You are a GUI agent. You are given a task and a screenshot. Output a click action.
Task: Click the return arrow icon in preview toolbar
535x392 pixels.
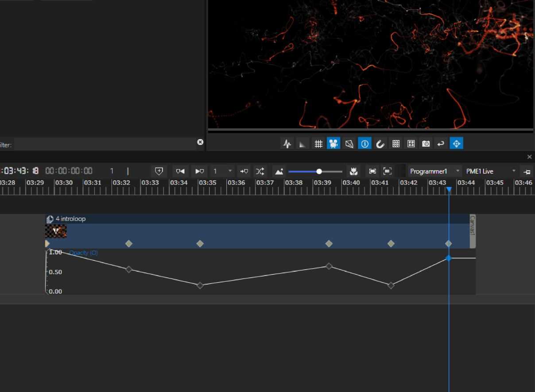(x=441, y=144)
